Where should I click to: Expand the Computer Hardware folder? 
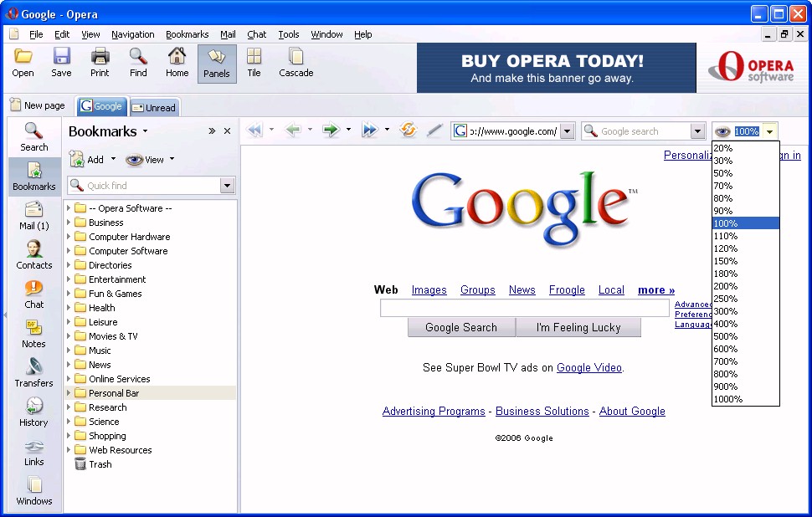click(x=69, y=237)
